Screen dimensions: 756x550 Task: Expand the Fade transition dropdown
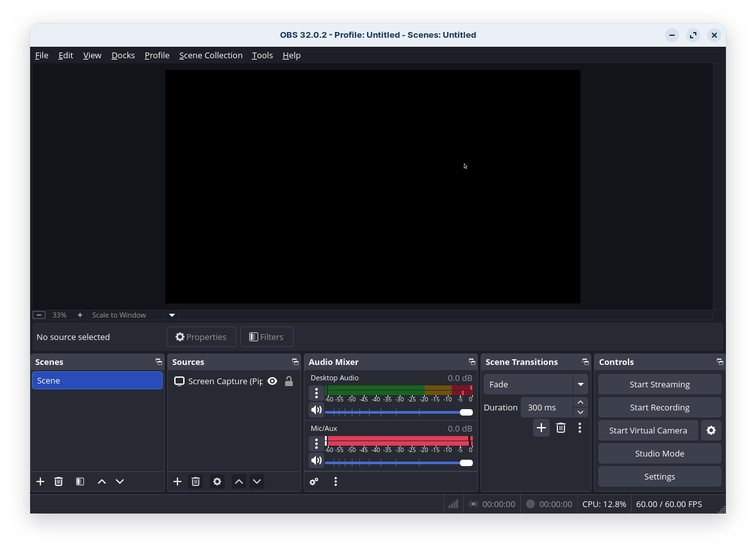pyautogui.click(x=580, y=384)
